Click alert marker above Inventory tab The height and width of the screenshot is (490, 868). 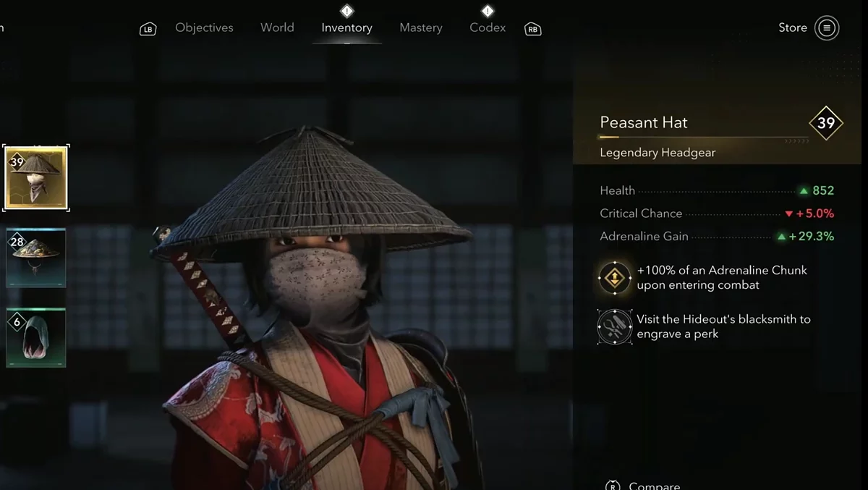(346, 11)
